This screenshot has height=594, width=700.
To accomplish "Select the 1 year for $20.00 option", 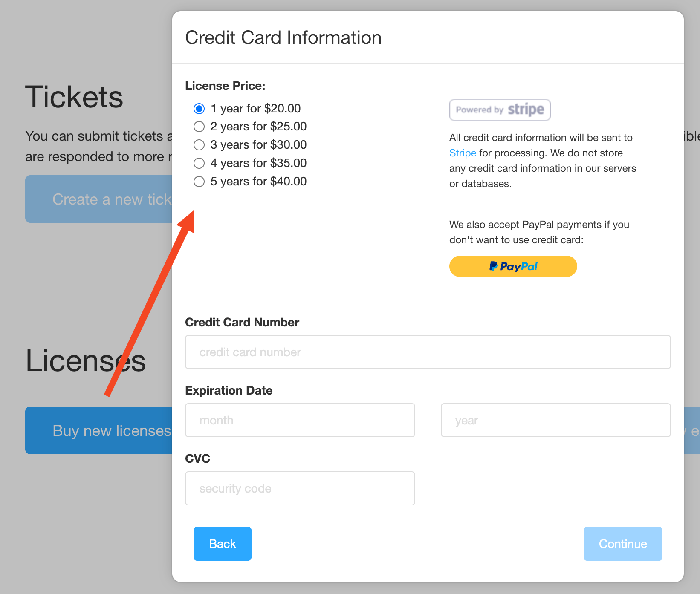I will pyautogui.click(x=199, y=109).
